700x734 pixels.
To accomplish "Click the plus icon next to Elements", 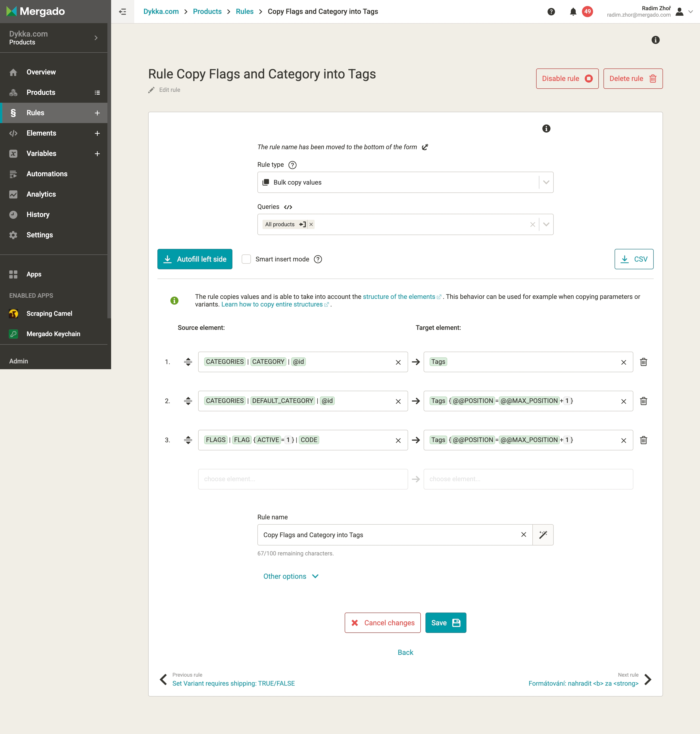I will tap(97, 133).
